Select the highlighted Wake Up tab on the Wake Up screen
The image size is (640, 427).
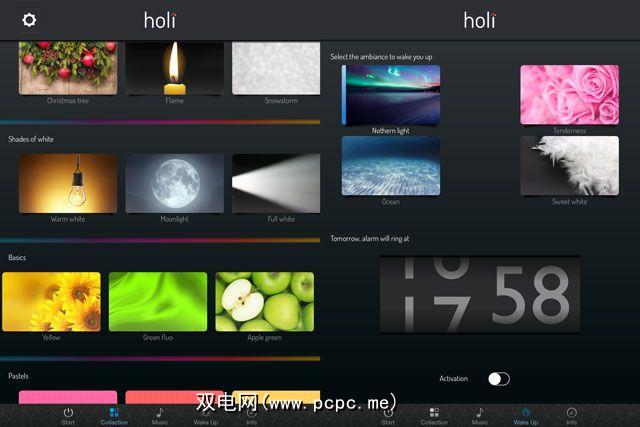pos(526,416)
